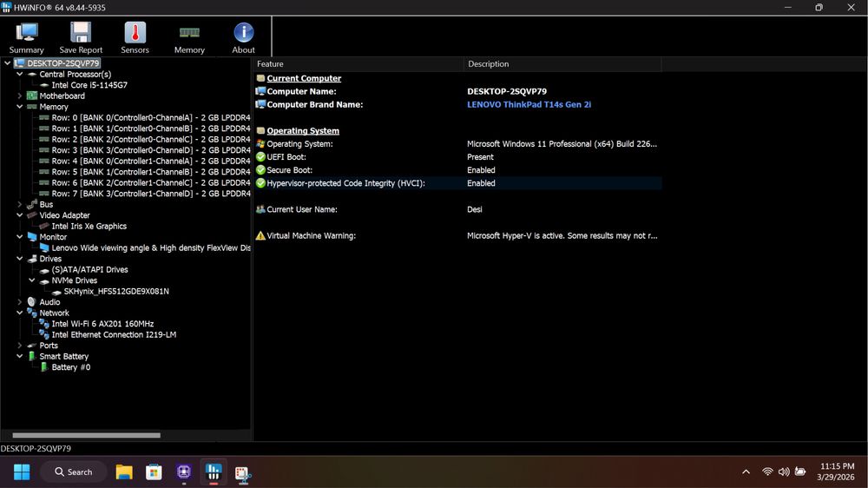The height and width of the screenshot is (488, 868).
Task: Click the Operating System section heading
Action: [x=303, y=131]
